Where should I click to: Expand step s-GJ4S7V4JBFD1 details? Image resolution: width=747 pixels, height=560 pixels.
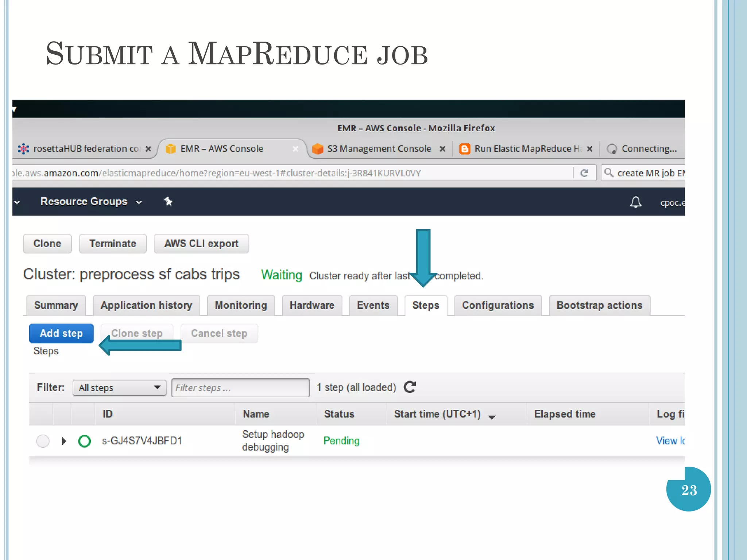(64, 441)
